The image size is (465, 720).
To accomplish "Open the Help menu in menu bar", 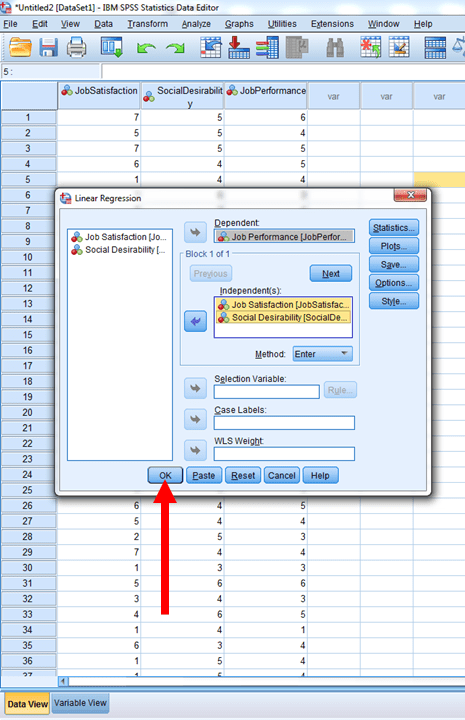I will pyautogui.click(x=423, y=24).
